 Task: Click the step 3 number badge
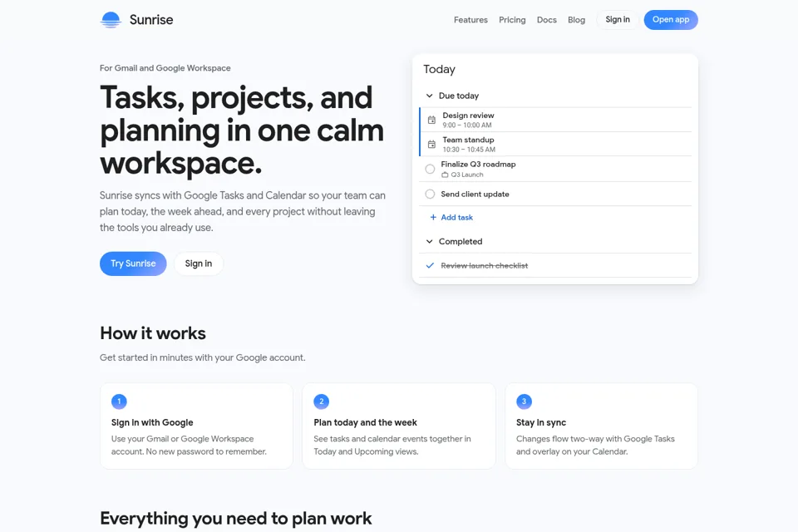pos(524,401)
